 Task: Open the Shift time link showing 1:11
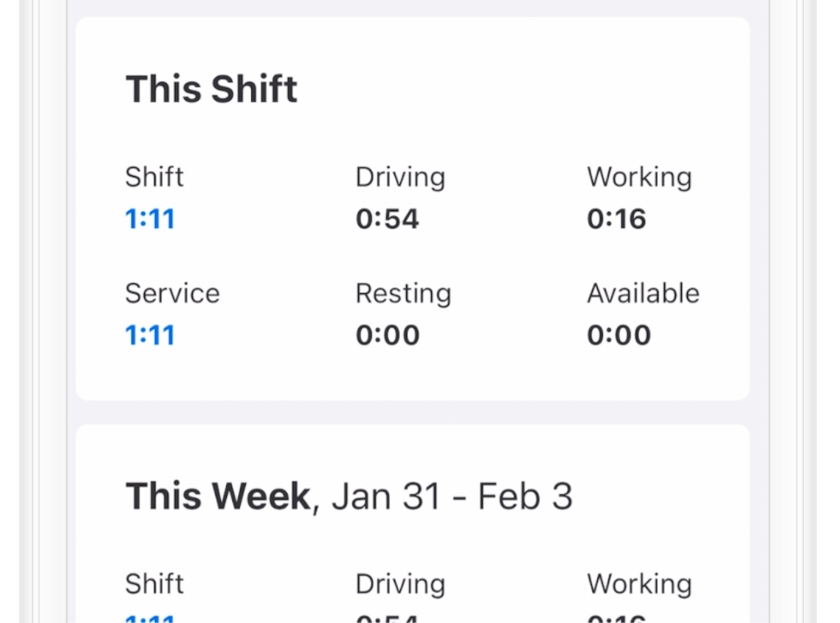(149, 218)
